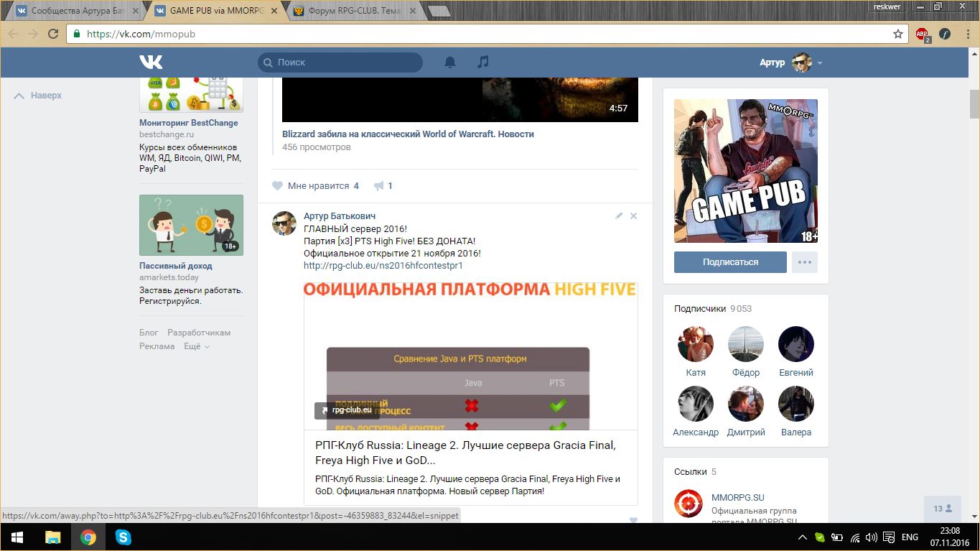The image size is (980, 551).
Task: Click the Подписаться button
Action: [730, 262]
